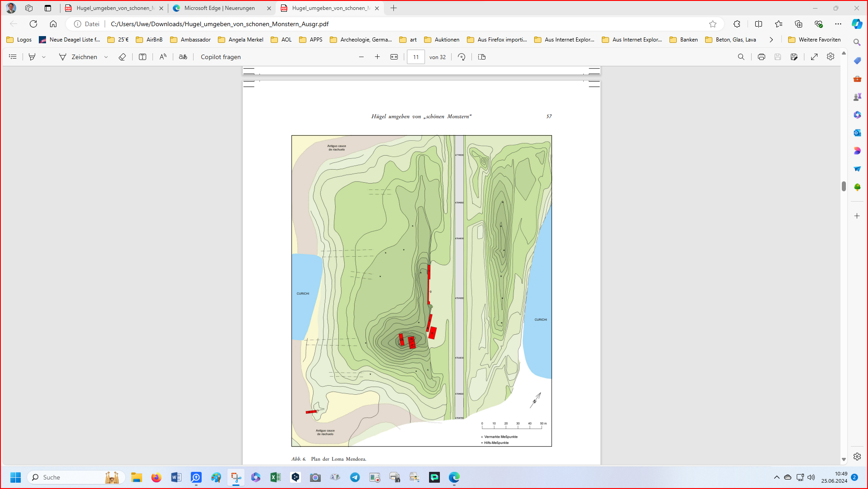Open Neue Deagel Liste bookmark
Image resolution: width=868 pixels, height=489 pixels.
69,40
